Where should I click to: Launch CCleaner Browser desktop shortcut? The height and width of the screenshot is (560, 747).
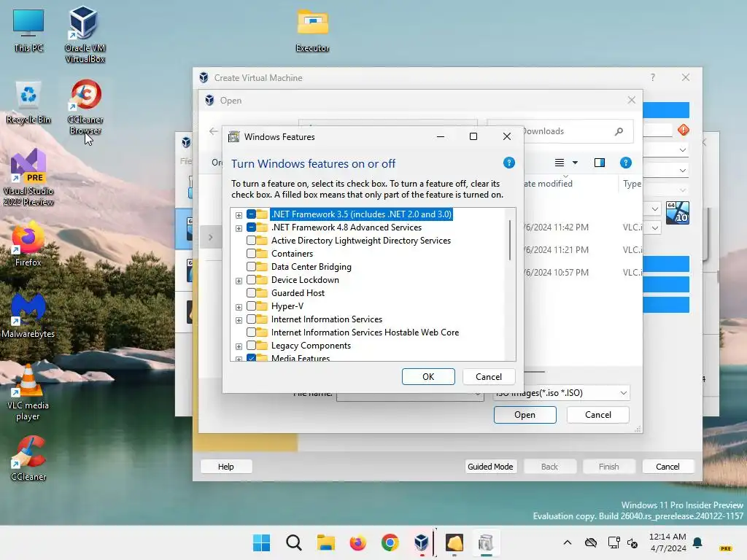[85, 106]
